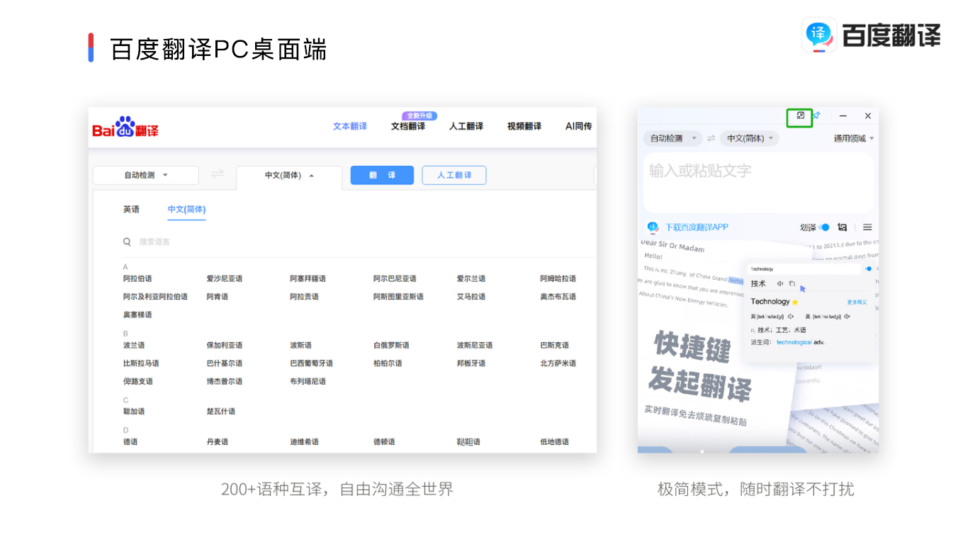
Task: Pick 白俄罗斯语 in the list
Action: [x=391, y=345]
